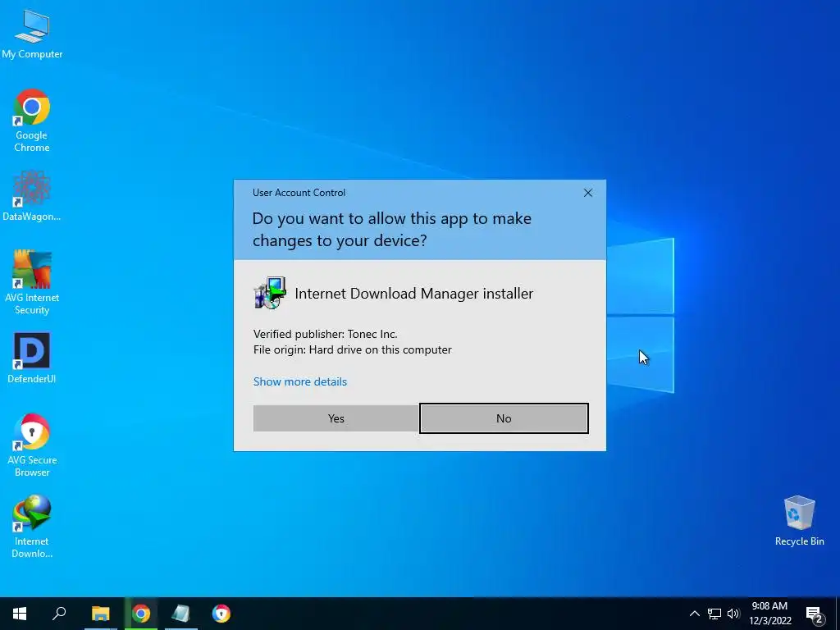This screenshot has width=840, height=630.
Task: Open File Explorer from the taskbar
Action: pyautogui.click(x=100, y=614)
